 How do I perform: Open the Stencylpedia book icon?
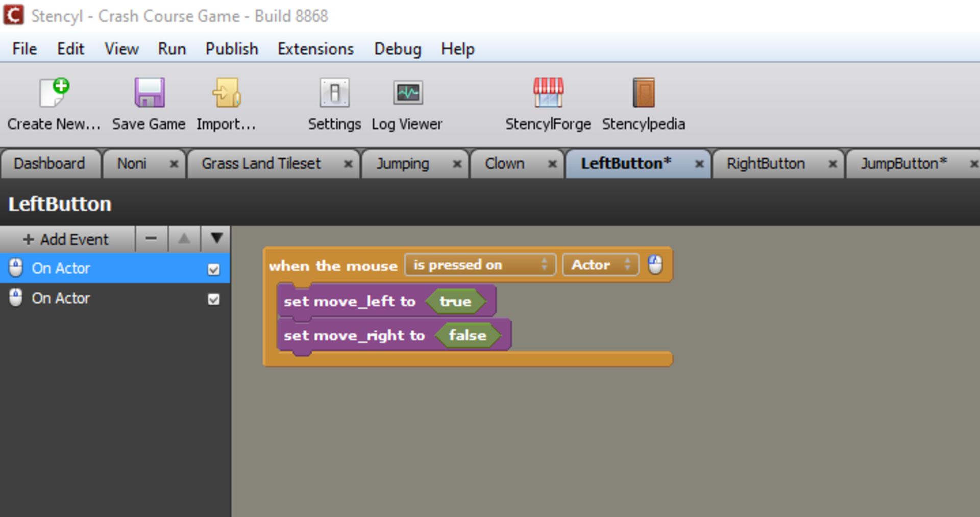[643, 93]
